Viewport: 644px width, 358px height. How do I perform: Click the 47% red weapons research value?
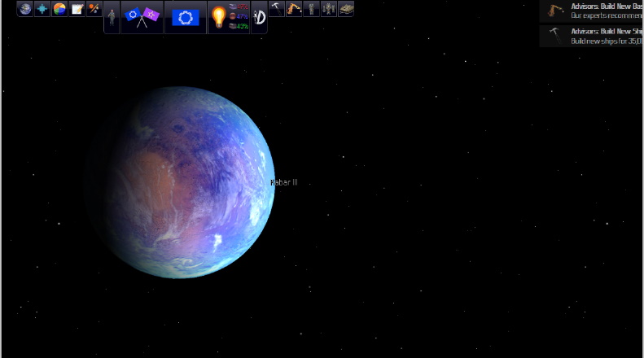tap(243, 7)
